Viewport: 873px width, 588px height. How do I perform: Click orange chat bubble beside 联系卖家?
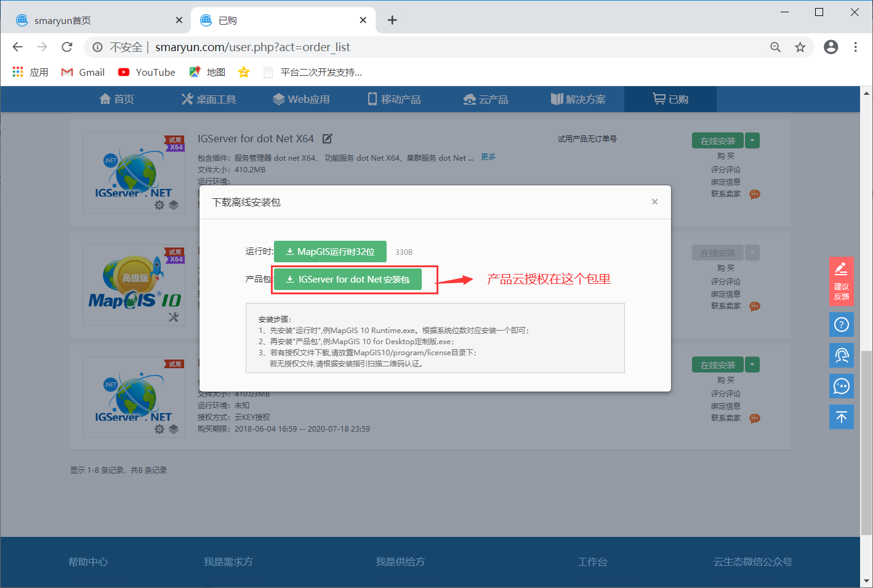[755, 194]
